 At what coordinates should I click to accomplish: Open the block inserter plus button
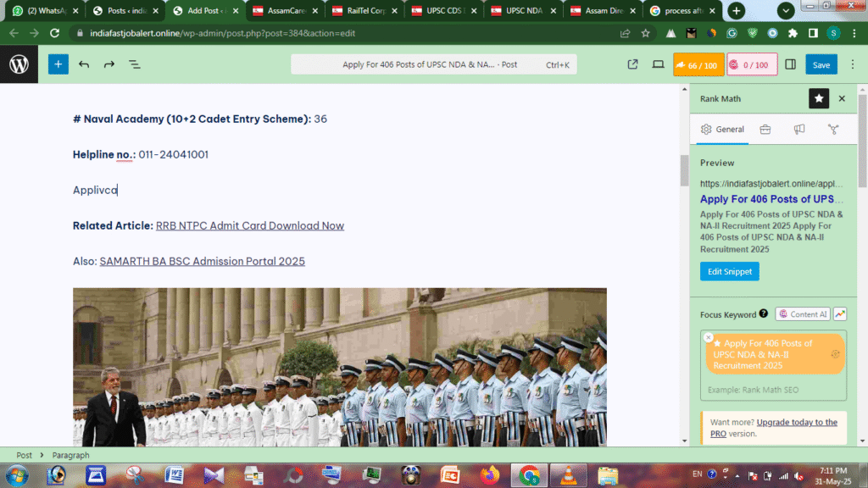point(58,64)
